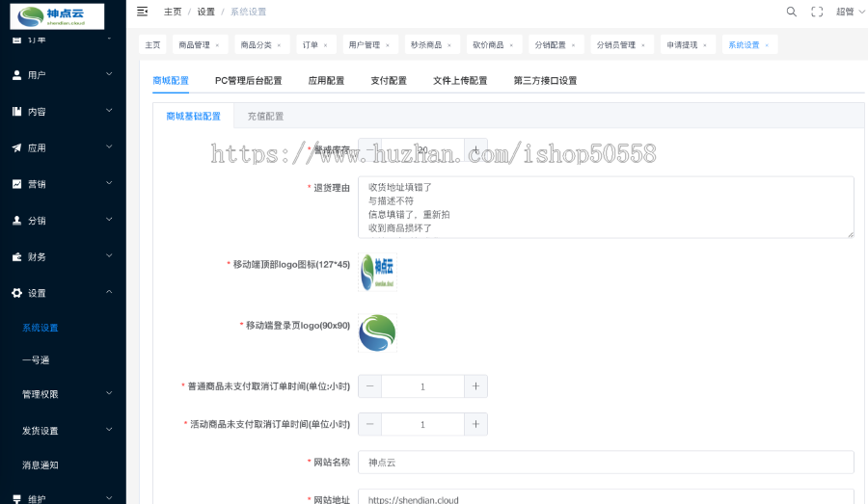Click 设置 in the breadcrumb
Viewport: 868px width, 504px height.
point(205,12)
